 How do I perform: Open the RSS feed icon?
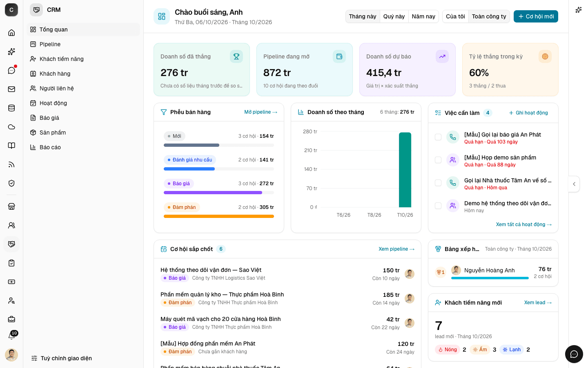(11, 164)
